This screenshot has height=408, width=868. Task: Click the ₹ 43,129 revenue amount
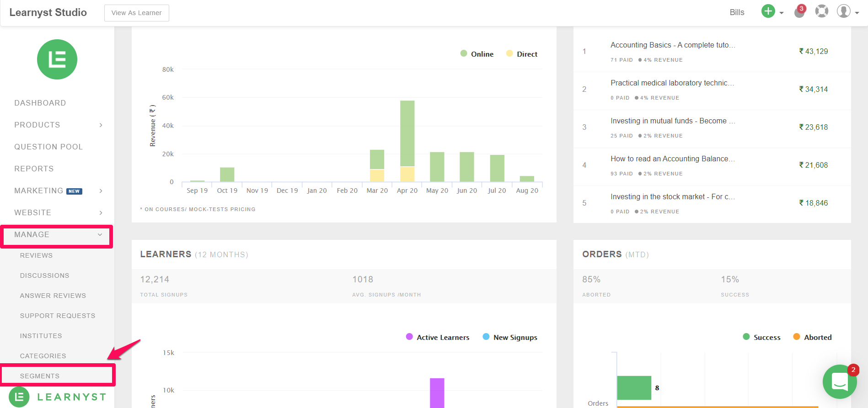pos(814,51)
